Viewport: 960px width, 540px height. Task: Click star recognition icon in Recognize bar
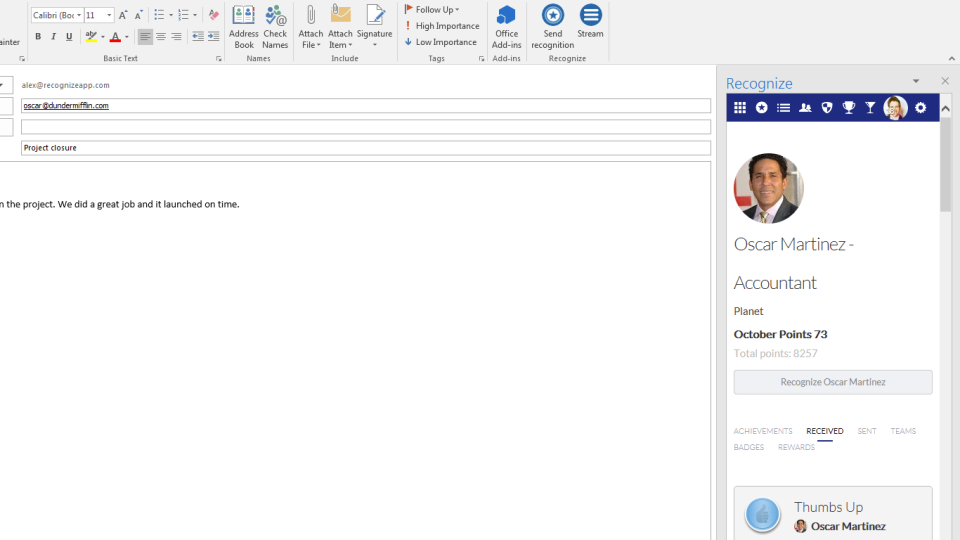(762, 108)
